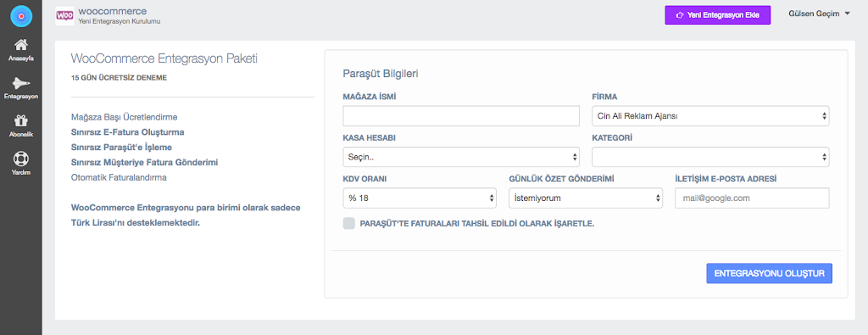Focus the Mağaza İsmi input field
The image size is (868, 335).
pyautogui.click(x=461, y=116)
